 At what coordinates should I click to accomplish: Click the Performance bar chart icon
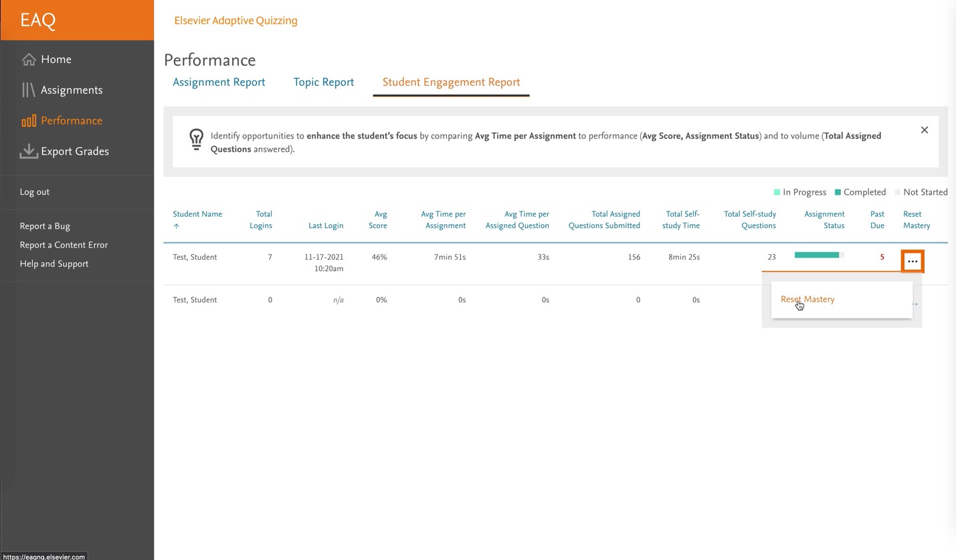[x=28, y=121]
